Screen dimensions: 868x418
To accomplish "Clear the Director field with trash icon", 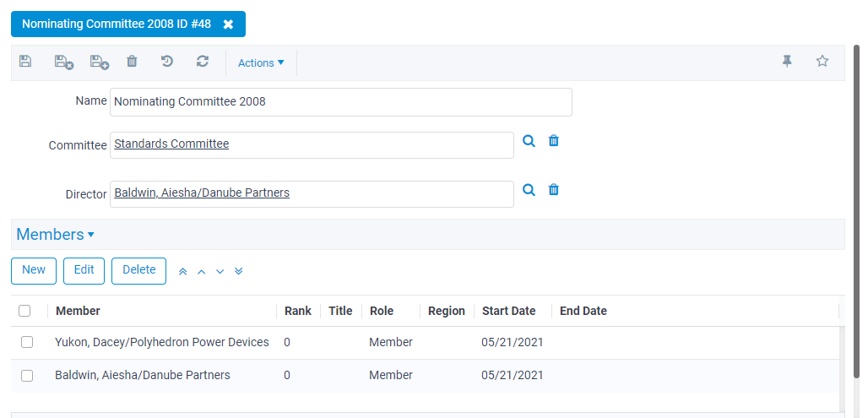I will (554, 191).
